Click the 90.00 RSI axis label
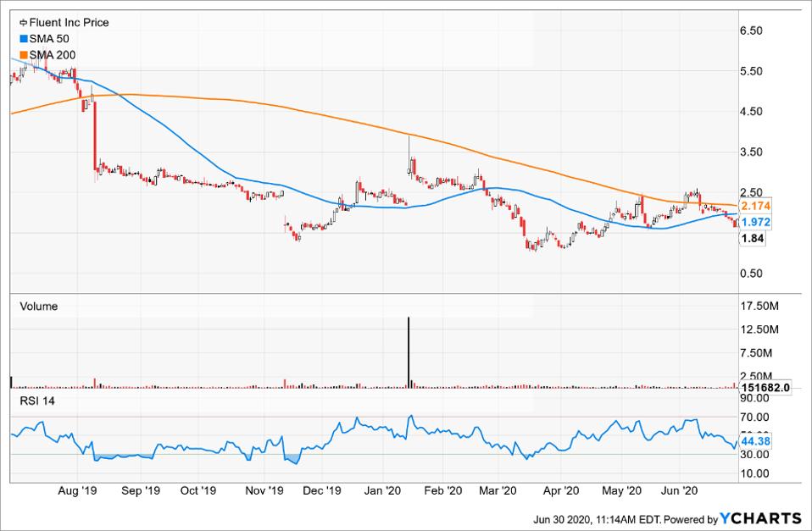 point(754,398)
